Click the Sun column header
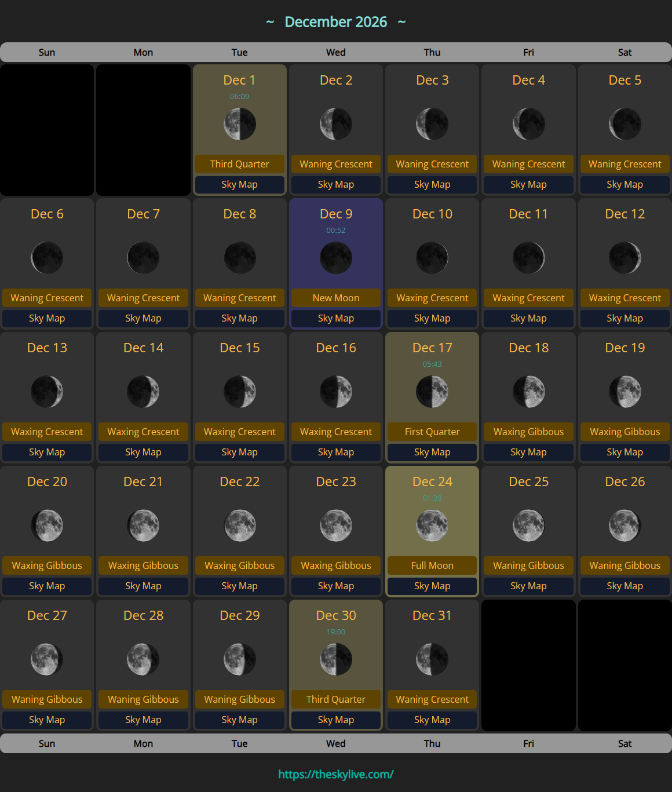 (47, 52)
